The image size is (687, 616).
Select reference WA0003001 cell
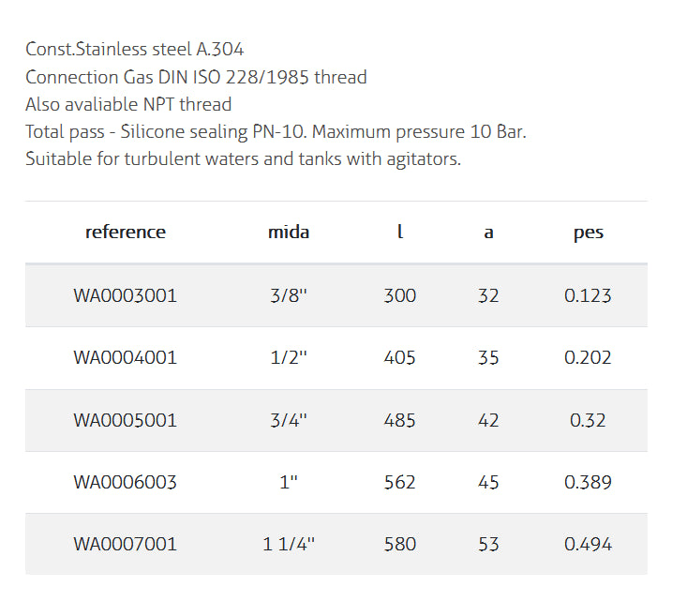point(125,295)
